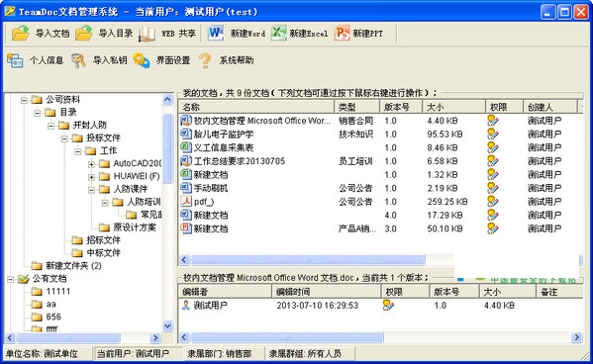Click PowerPoint icon of 50.10 KB document
The width and height of the screenshot is (593, 364).
[186, 228]
